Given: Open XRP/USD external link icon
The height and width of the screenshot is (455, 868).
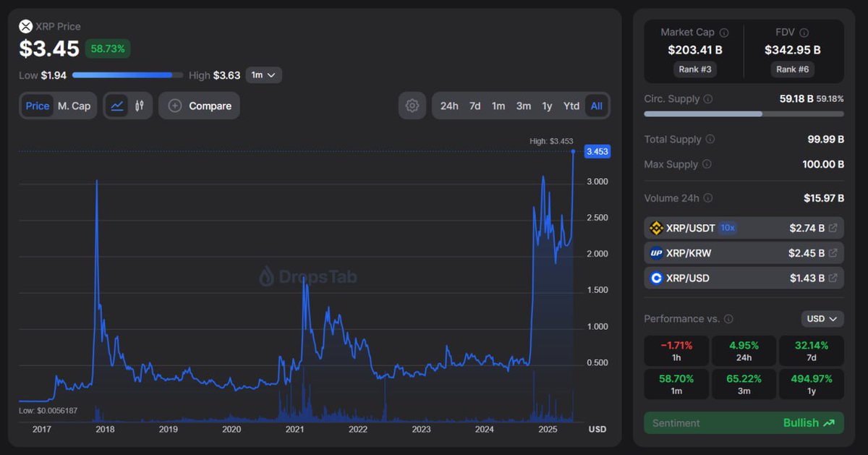Looking at the screenshot, I should 833,278.
